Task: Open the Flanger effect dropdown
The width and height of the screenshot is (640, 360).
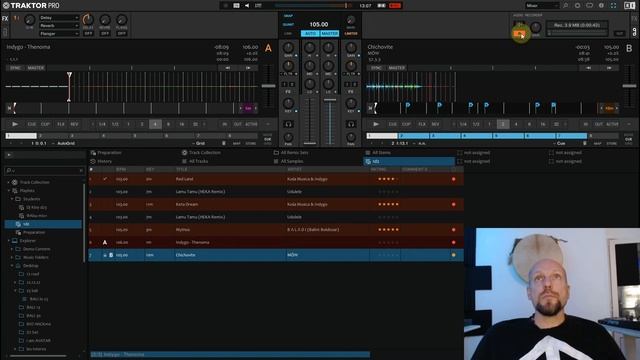Action: click(x=59, y=33)
